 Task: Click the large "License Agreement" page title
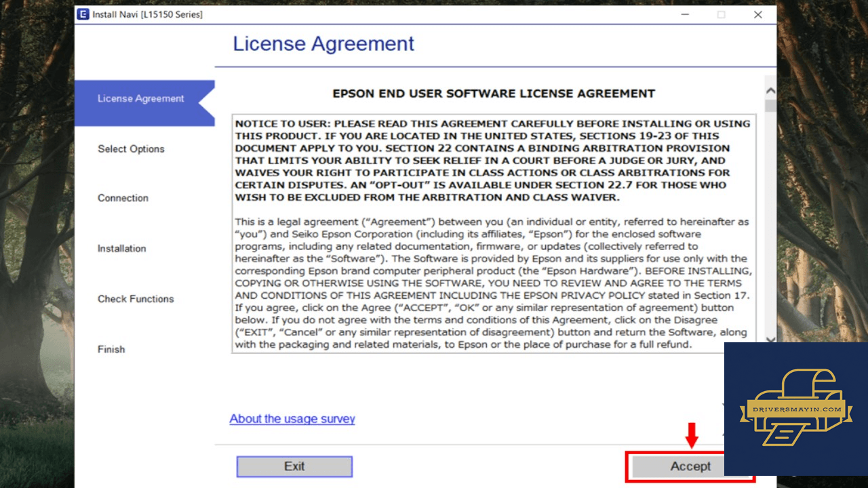323,44
